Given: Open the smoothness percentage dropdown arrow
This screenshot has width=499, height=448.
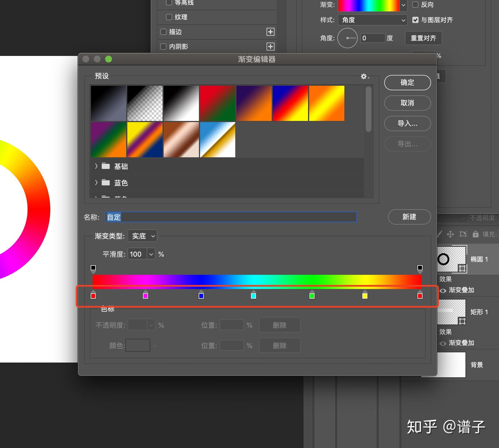Looking at the screenshot, I should pos(151,254).
